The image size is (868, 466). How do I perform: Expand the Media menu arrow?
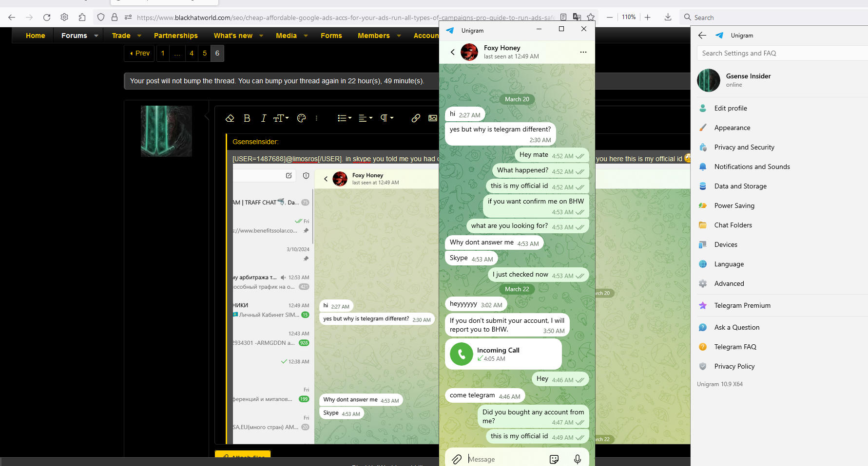click(306, 36)
